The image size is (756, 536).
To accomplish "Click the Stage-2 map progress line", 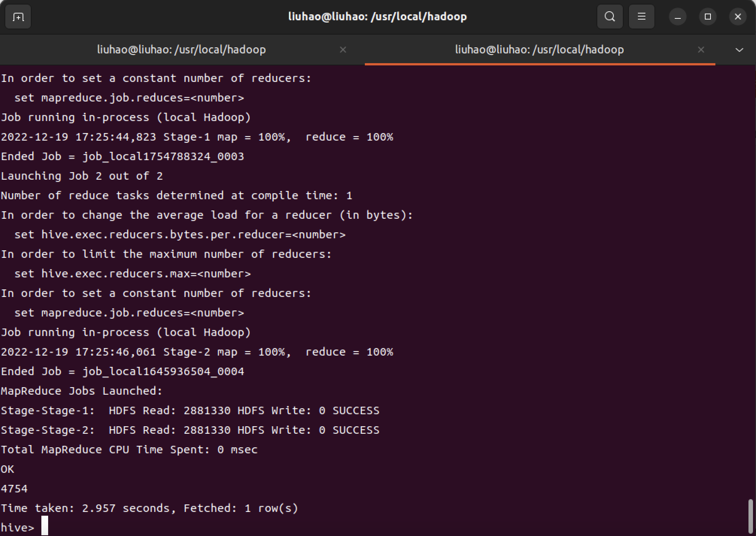I will tap(197, 352).
